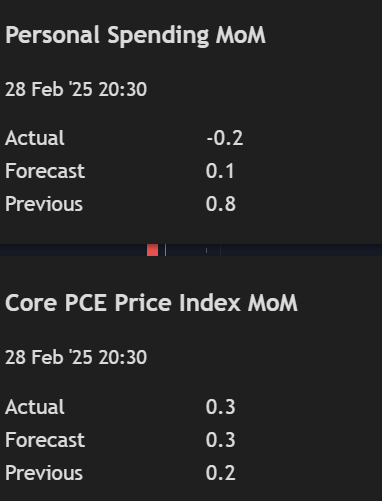Viewport: 382px width, 501px height.
Task: Click the Personal Spending forecast value 0.1
Action: point(220,171)
